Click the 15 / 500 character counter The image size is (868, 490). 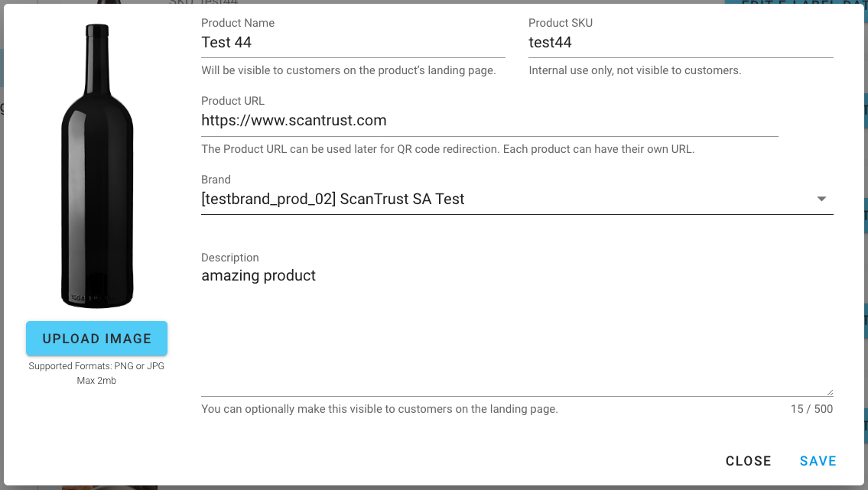pyautogui.click(x=811, y=409)
